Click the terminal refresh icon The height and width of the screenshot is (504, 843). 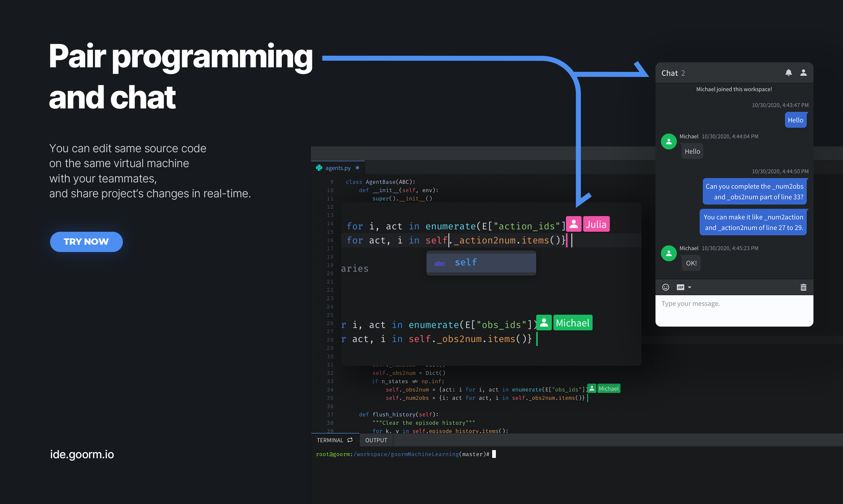coord(350,440)
